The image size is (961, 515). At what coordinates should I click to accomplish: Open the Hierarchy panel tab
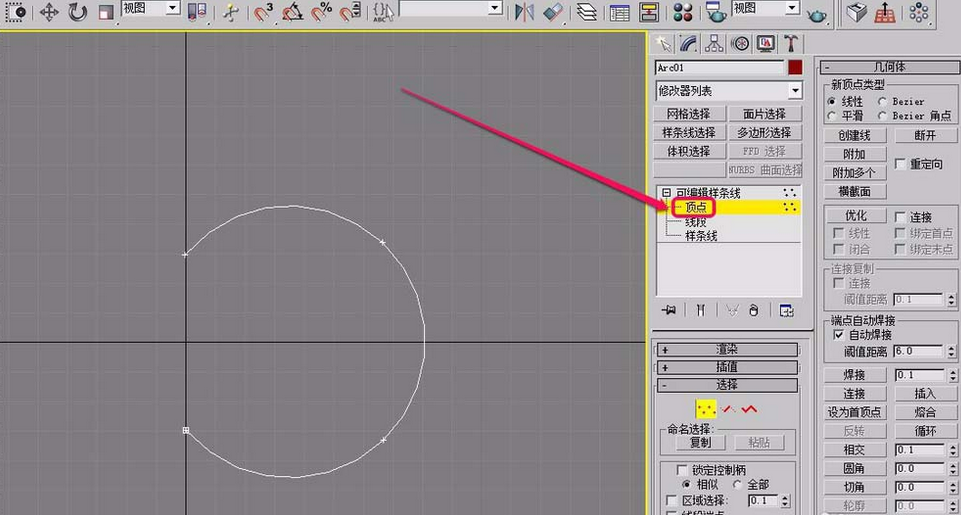pos(715,43)
